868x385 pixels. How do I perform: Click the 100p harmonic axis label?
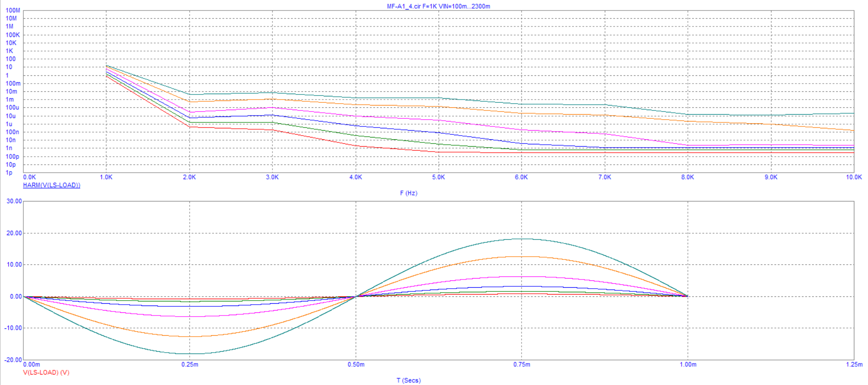click(x=12, y=157)
